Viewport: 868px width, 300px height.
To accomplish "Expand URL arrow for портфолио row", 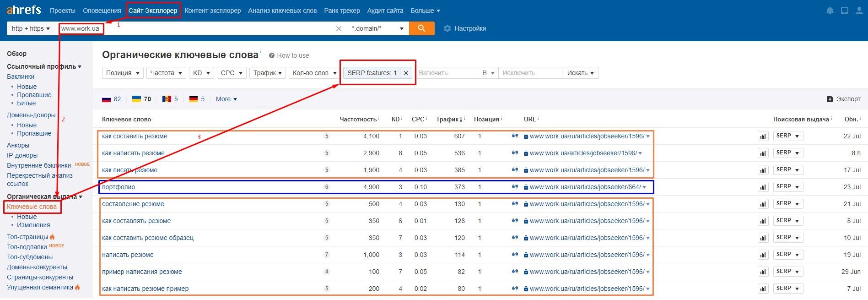I will pos(644,187).
